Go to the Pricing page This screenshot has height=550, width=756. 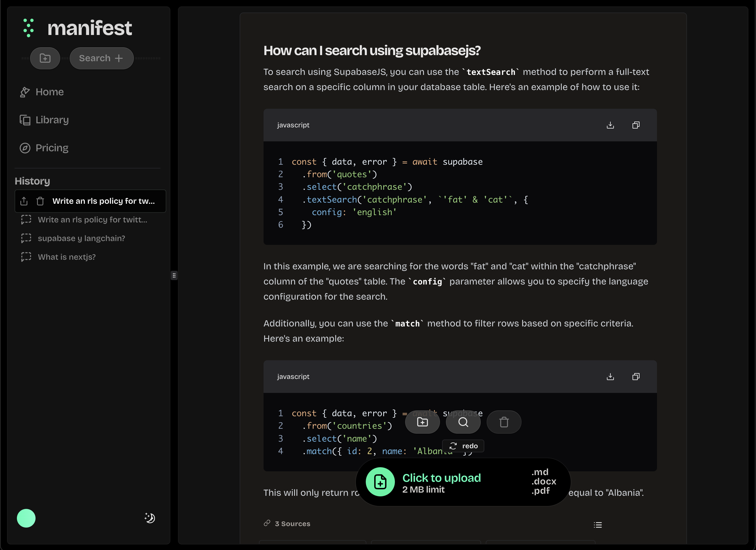pos(52,148)
